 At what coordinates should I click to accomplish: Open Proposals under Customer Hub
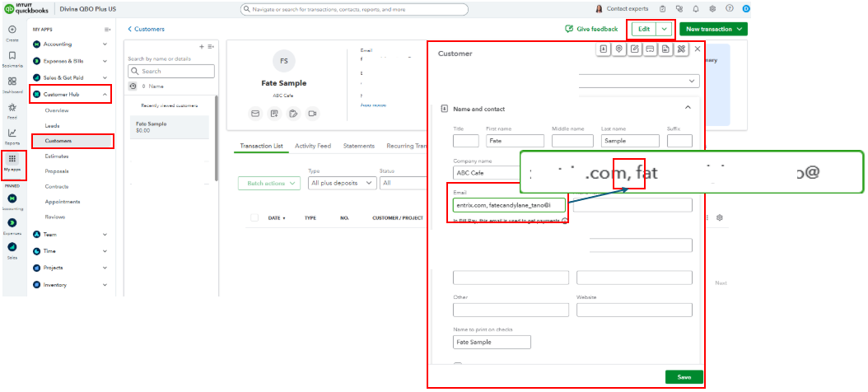click(57, 171)
